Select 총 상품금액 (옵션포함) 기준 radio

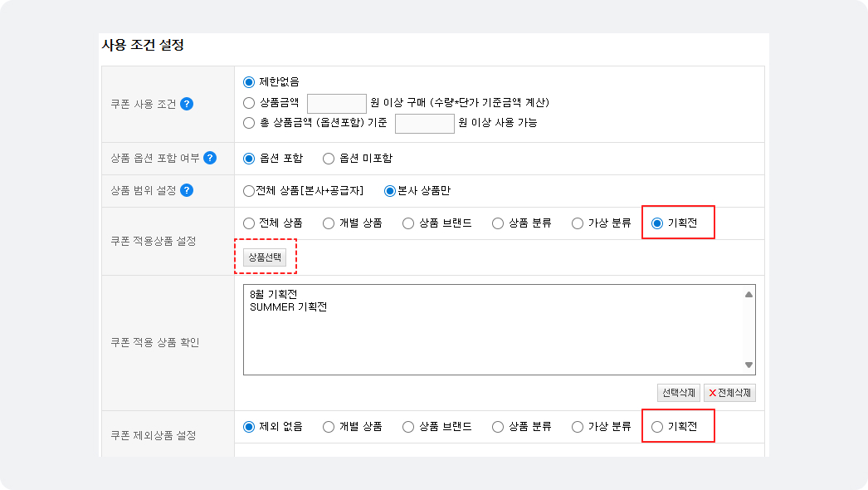(x=249, y=123)
